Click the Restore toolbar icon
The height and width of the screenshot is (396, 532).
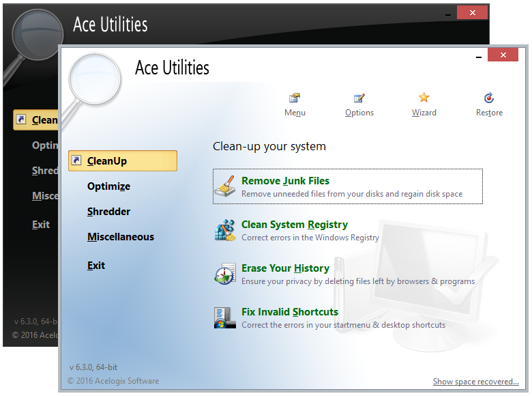pos(489,98)
